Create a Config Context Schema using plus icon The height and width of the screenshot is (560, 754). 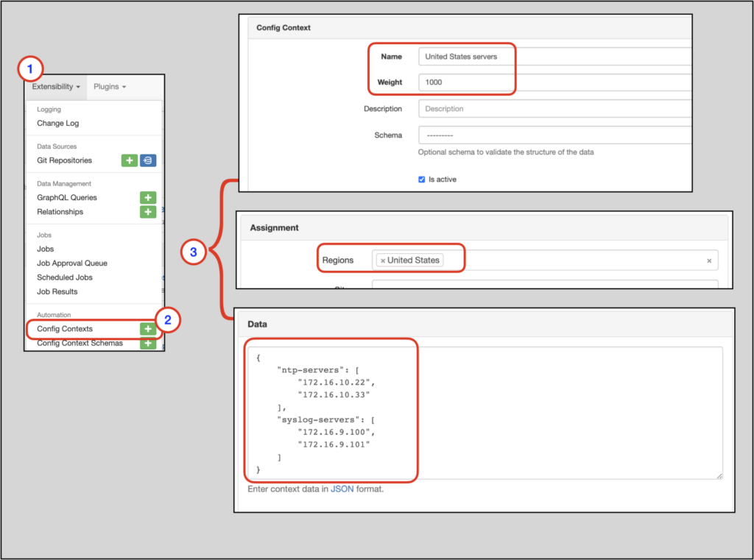click(x=147, y=343)
